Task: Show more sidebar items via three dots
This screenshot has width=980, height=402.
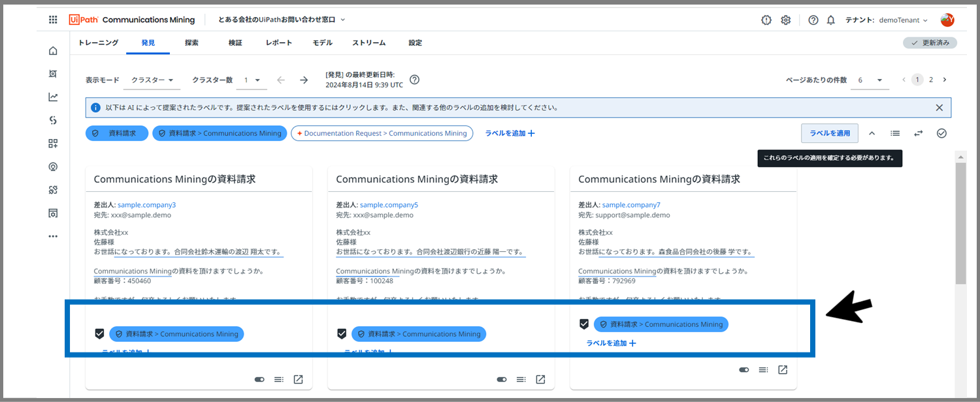Action: coord(53,236)
